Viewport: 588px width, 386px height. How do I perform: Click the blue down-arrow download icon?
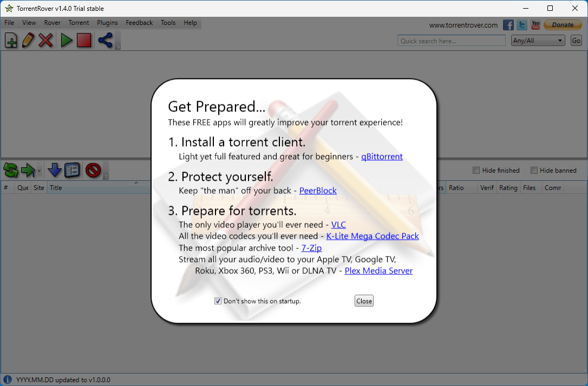55,170
